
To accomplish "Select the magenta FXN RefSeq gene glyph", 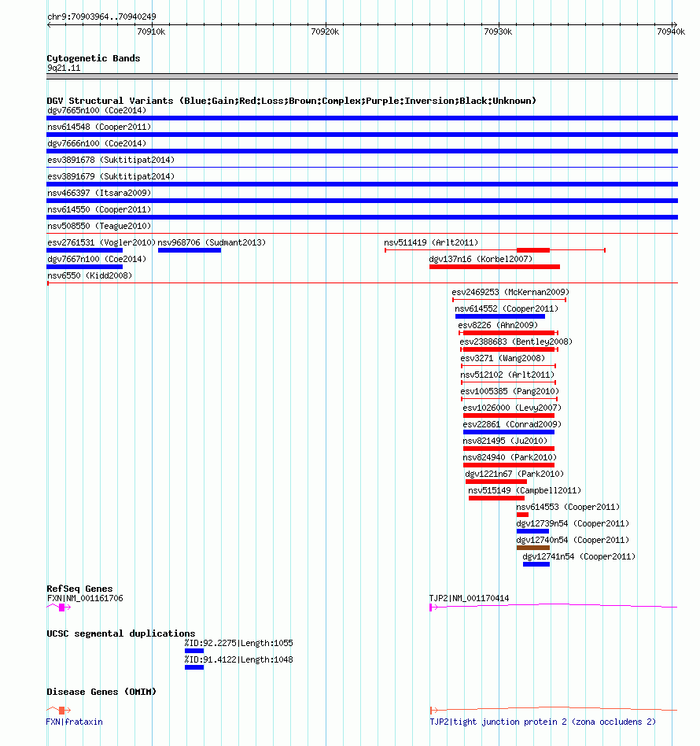I will [x=59, y=607].
